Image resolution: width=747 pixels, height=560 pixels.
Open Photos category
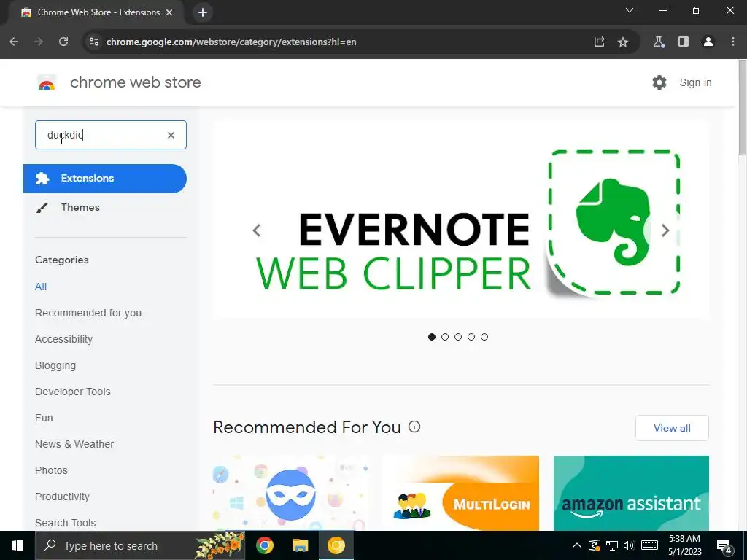52,470
